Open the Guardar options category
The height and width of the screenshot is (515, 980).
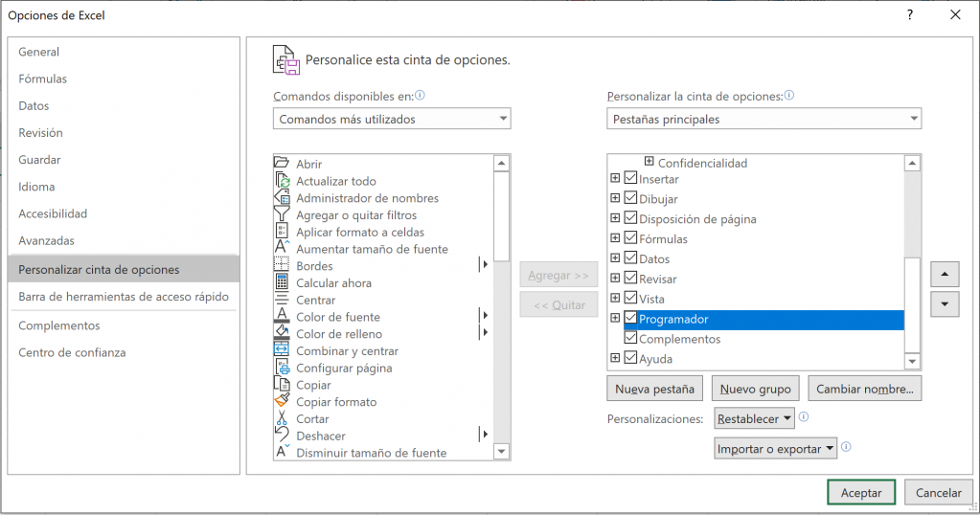124,160
